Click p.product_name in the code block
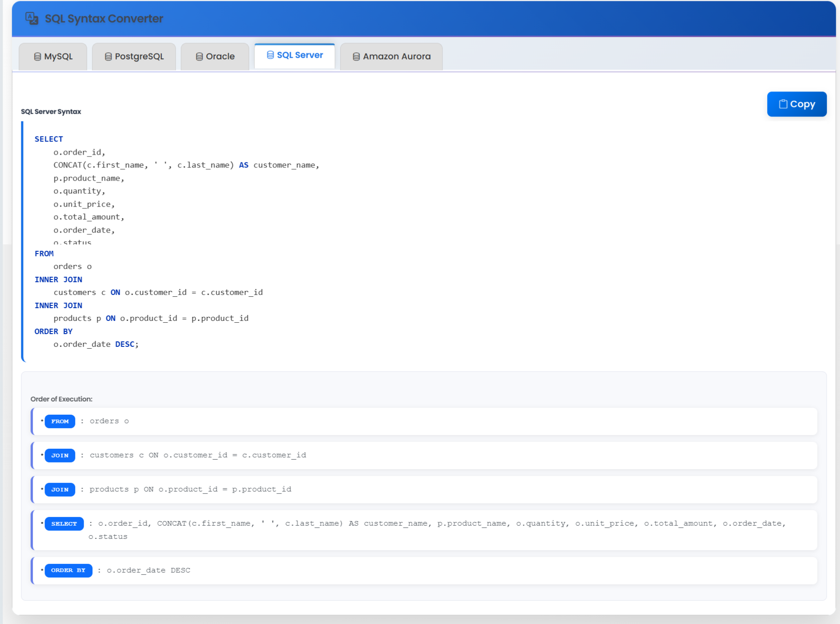The image size is (840, 624). click(x=89, y=178)
